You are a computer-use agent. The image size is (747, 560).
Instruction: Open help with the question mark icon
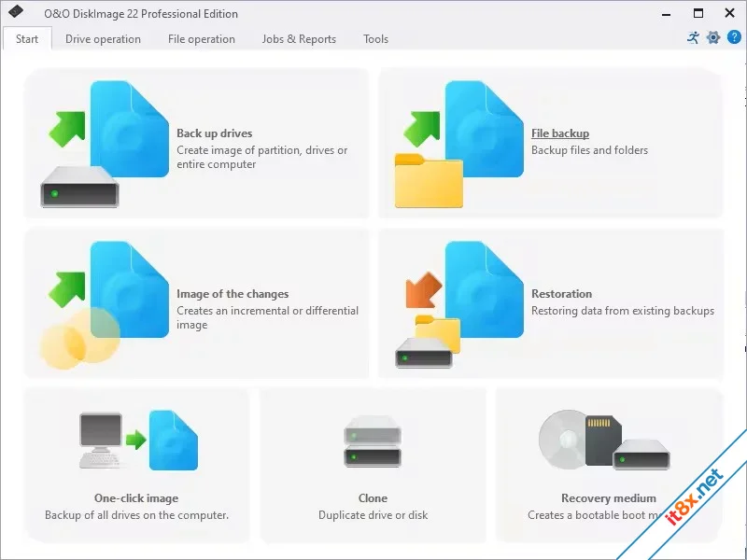point(734,37)
